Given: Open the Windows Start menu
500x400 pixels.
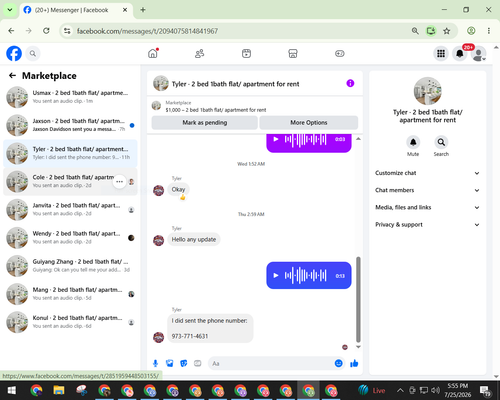Looking at the screenshot, I should pyautogui.click(x=12, y=390).
